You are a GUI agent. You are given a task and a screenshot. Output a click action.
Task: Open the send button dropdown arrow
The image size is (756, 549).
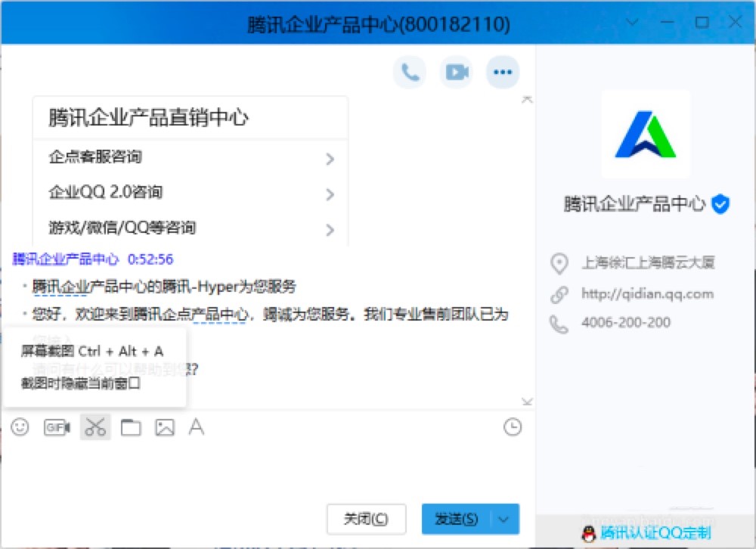click(x=503, y=519)
